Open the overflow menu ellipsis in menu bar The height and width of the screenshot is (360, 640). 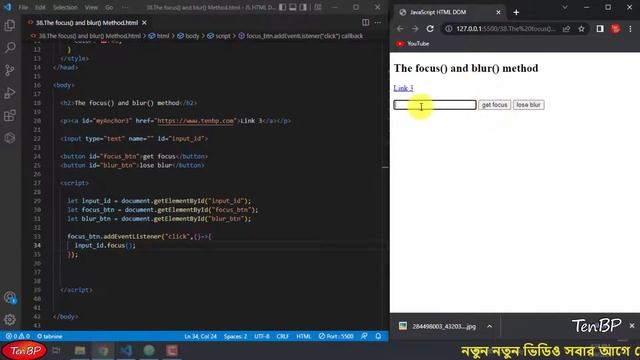pos(125,7)
